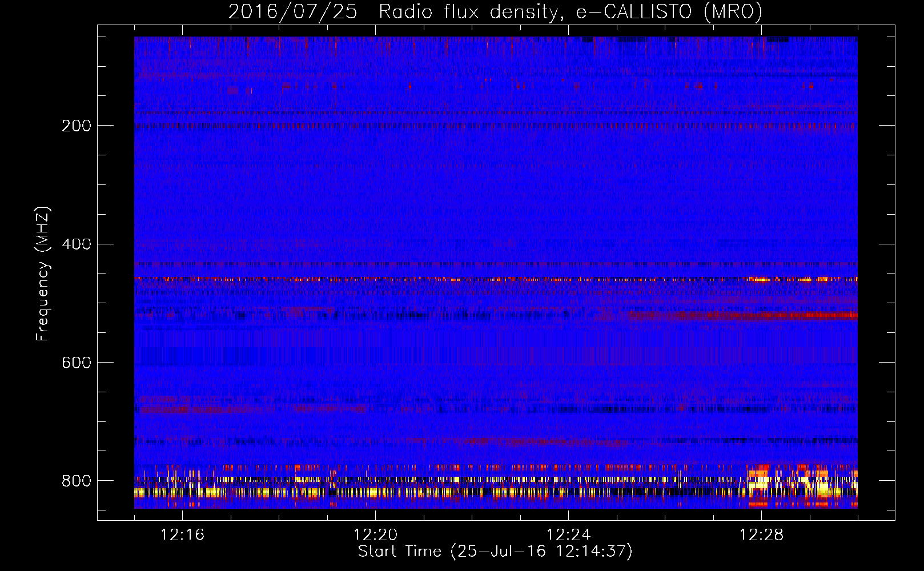Click the 800 frequency tick label
This screenshot has width=924, height=571.
[x=77, y=481]
